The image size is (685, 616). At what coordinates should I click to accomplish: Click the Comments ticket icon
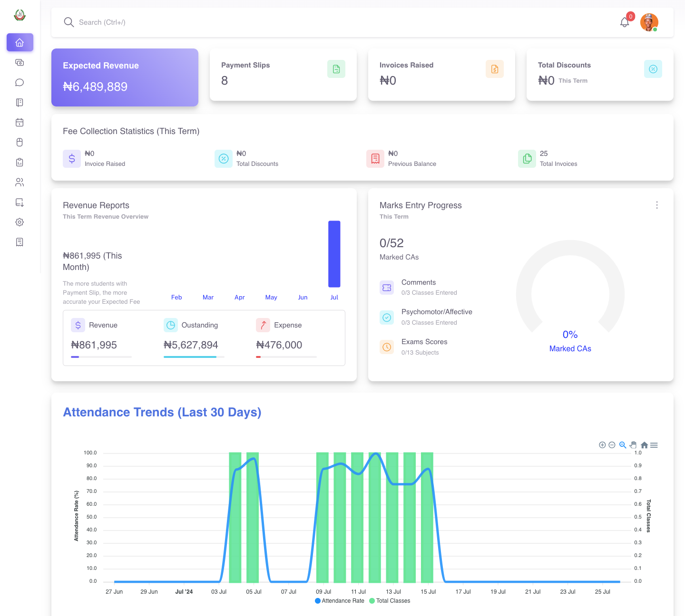pos(387,288)
